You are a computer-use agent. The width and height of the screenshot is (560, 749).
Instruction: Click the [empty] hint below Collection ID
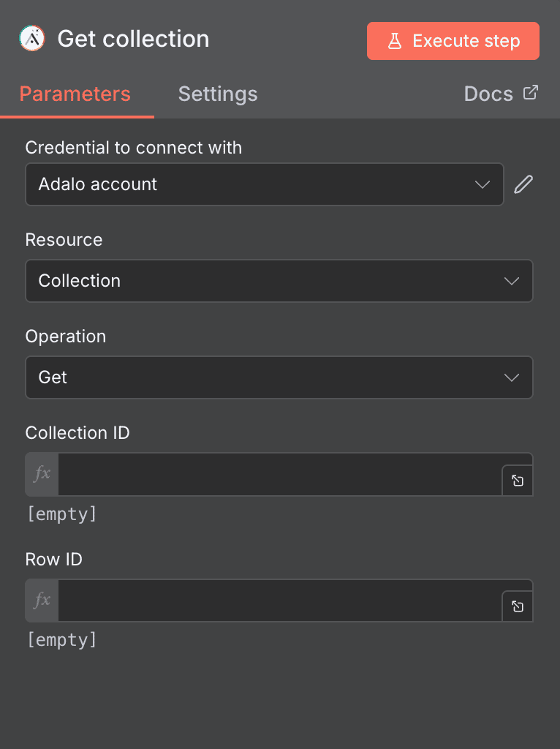(x=61, y=514)
